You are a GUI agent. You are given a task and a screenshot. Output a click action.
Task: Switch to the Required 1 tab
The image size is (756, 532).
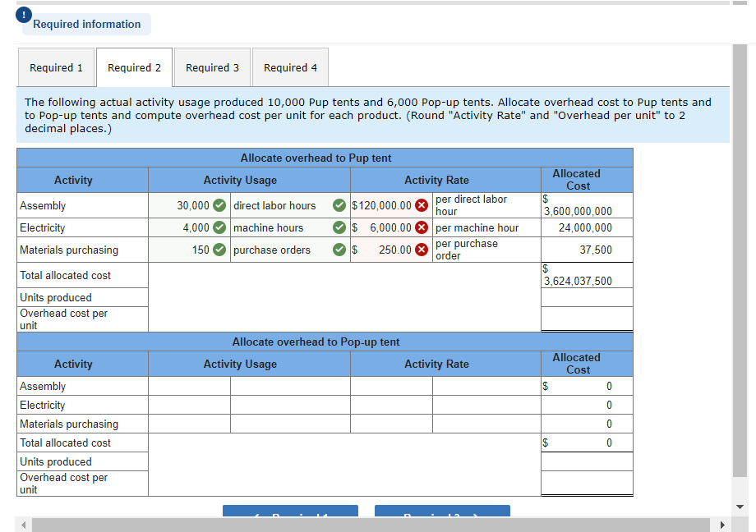pyautogui.click(x=57, y=67)
